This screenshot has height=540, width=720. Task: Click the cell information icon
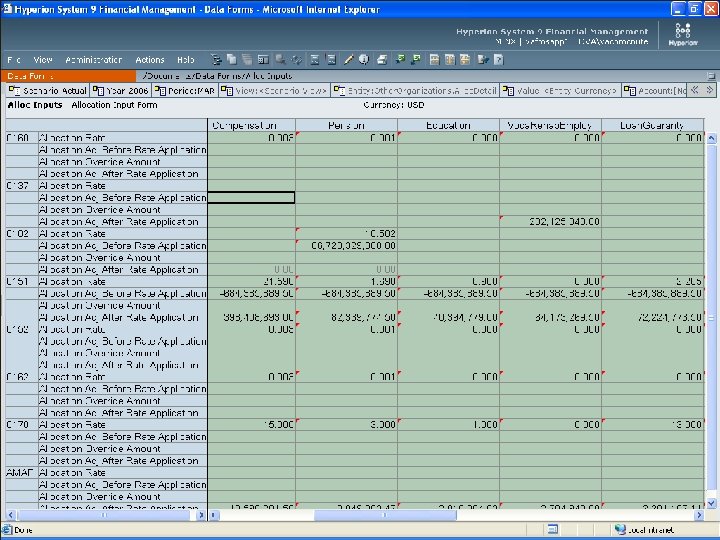[x=364, y=59]
